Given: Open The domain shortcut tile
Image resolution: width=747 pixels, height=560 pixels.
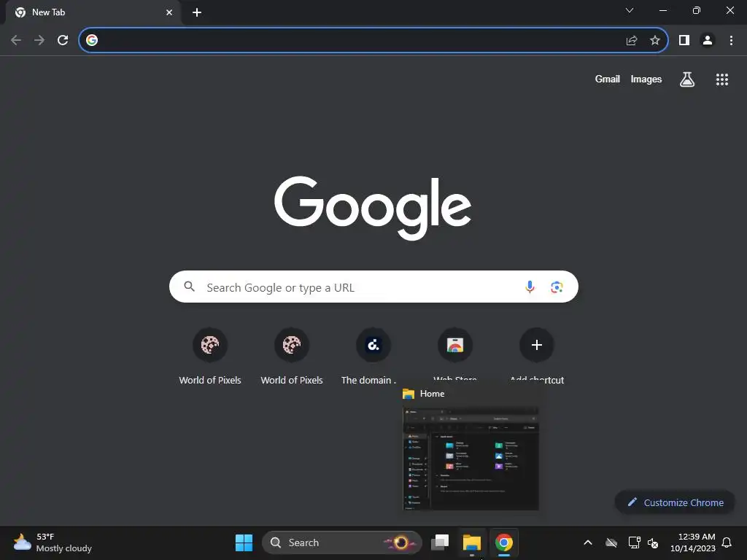Looking at the screenshot, I should pos(373,356).
